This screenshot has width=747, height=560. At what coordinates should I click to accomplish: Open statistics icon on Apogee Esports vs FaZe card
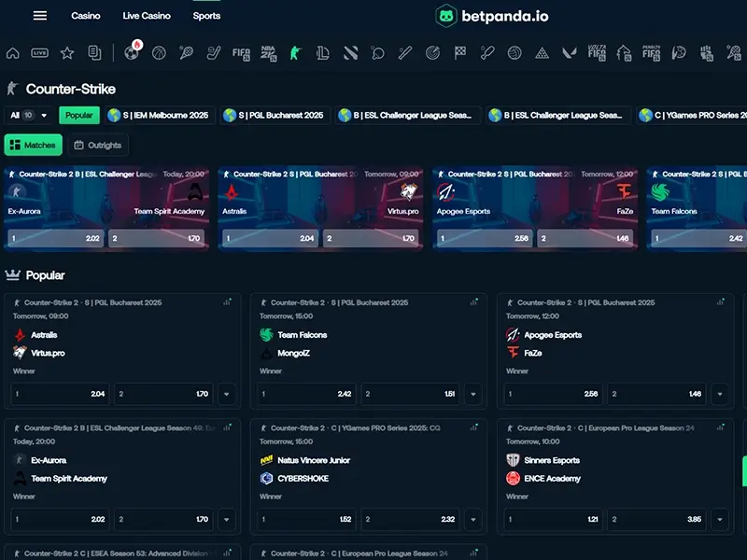(x=721, y=301)
